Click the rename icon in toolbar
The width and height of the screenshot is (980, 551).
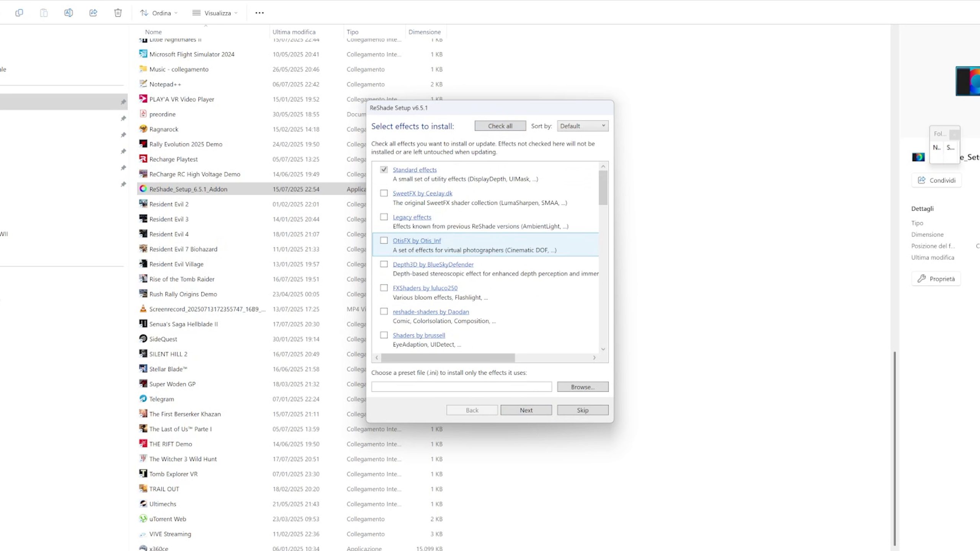tap(69, 13)
